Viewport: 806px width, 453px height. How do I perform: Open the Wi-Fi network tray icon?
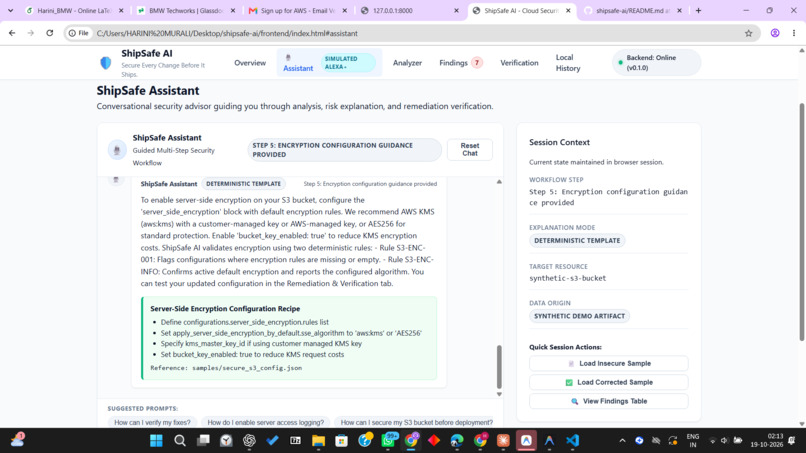pyautogui.click(x=712, y=441)
